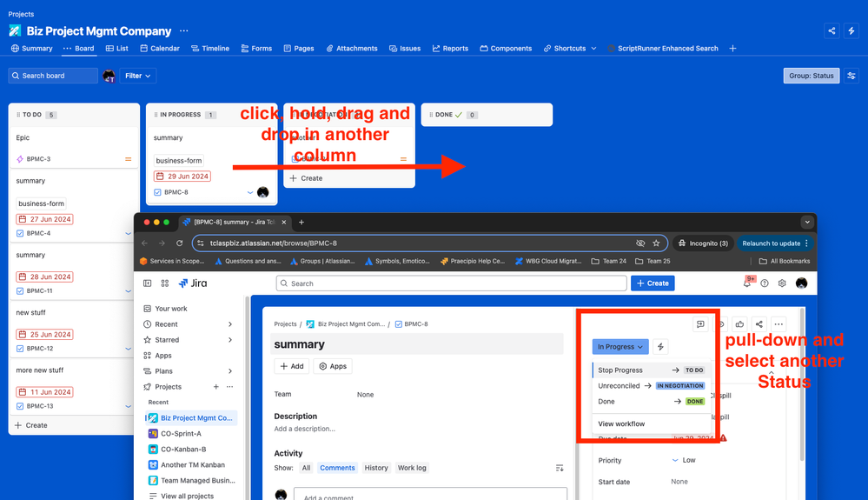This screenshot has width=868, height=500.
Task: Click View workflow link
Action: tap(621, 423)
